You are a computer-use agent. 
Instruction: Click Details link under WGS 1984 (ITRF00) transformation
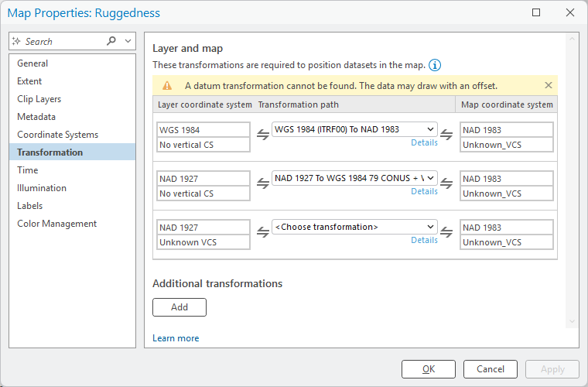(x=424, y=143)
